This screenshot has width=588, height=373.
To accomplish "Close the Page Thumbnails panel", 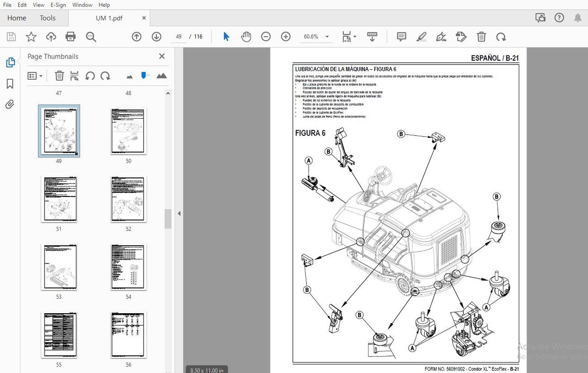I will point(162,56).
